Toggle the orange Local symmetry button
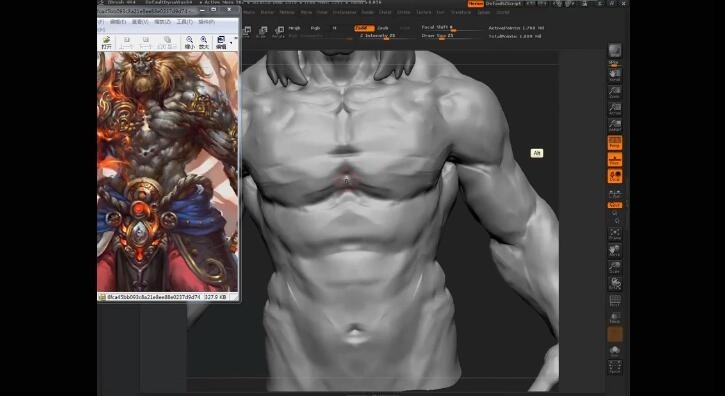 coord(614,176)
